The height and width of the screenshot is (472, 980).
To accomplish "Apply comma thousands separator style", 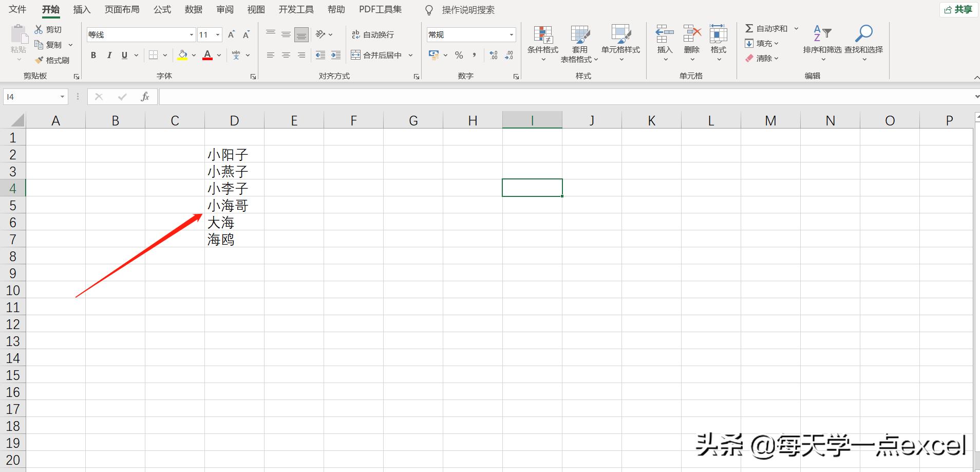I will coord(474,55).
